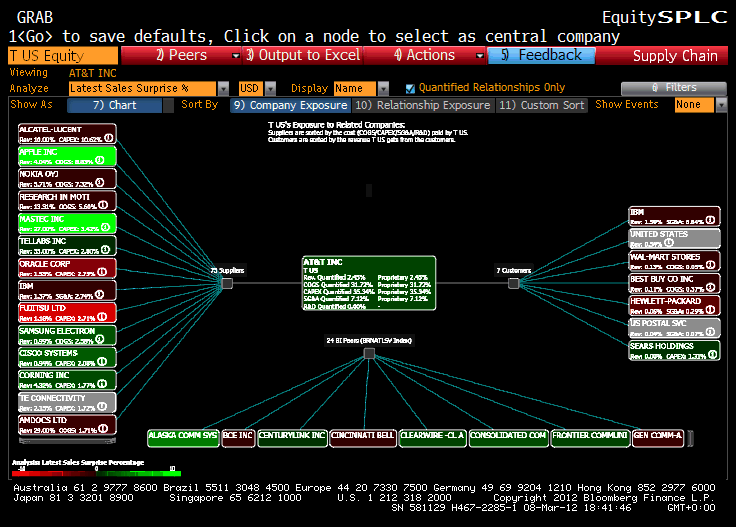736x527 pixels.
Task: Open the Latest Sales Surprise % dropdown
Action: tap(223, 88)
